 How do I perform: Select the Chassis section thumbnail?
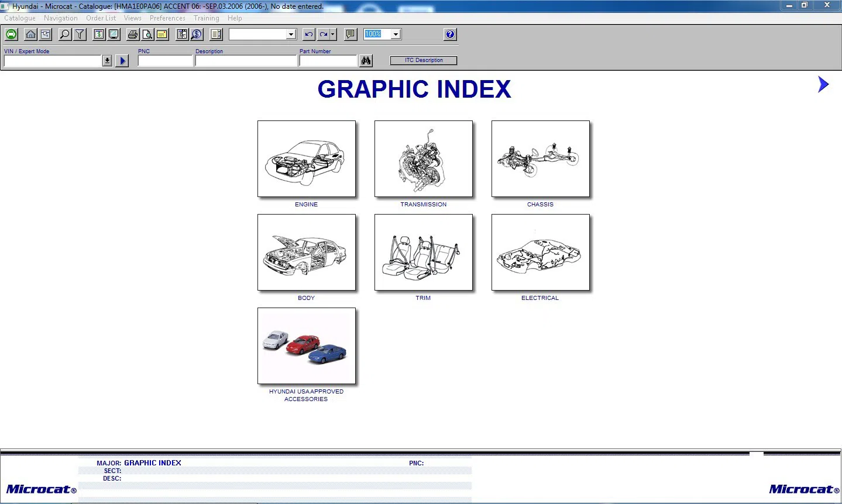coord(541,159)
